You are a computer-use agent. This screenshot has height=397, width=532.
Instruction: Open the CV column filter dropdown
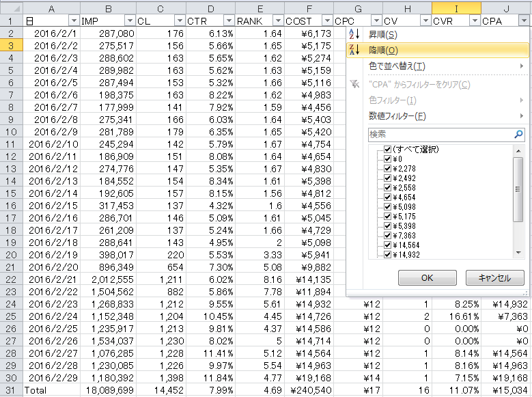pyautogui.click(x=425, y=21)
